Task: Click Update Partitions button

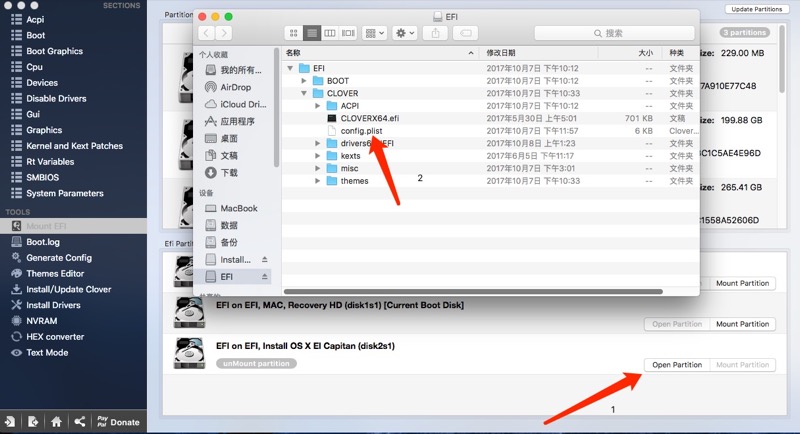Action: [757, 9]
